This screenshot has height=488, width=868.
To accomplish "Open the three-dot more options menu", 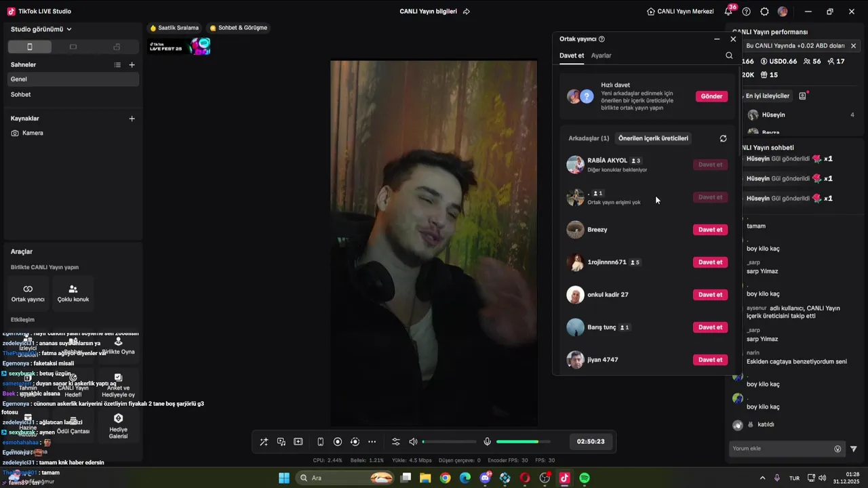I will tap(372, 442).
